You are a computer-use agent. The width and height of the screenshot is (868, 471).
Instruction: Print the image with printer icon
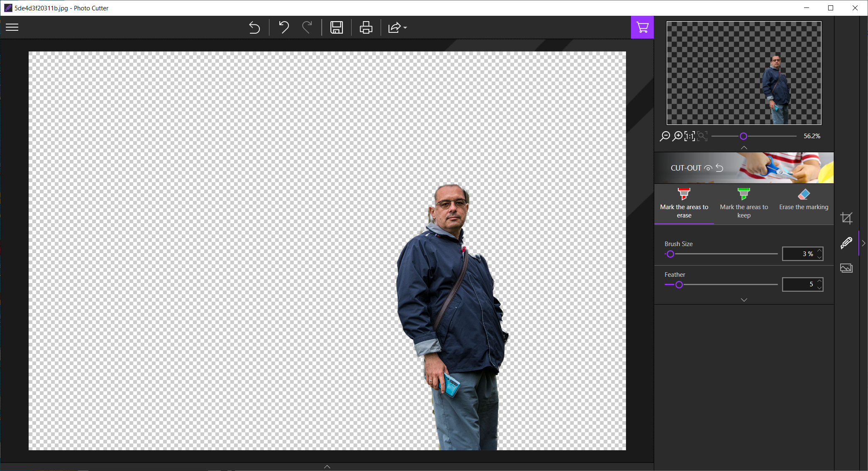coord(366,28)
